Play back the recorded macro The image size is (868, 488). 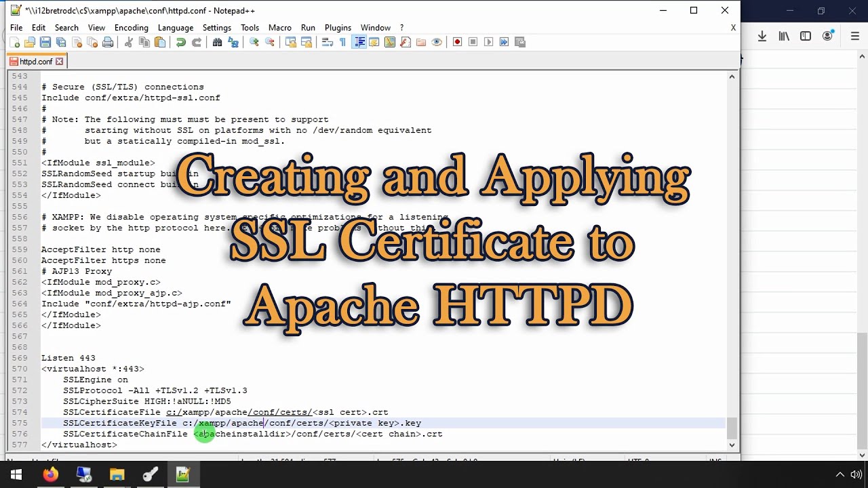pyautogui.click(x=488, y=42)
